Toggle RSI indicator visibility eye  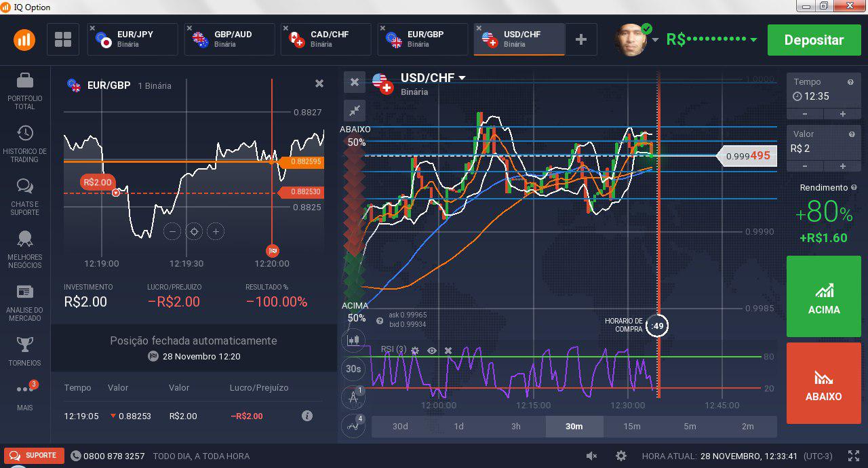point(432,351)
